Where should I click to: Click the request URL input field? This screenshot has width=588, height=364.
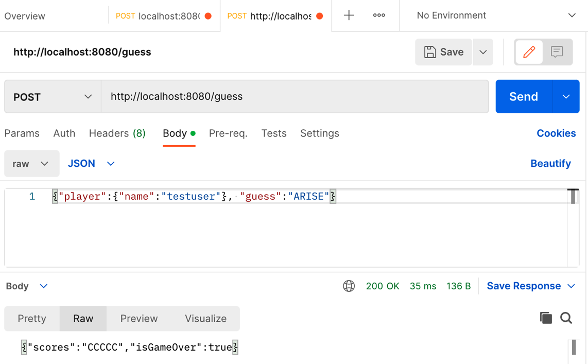(295, 97)
